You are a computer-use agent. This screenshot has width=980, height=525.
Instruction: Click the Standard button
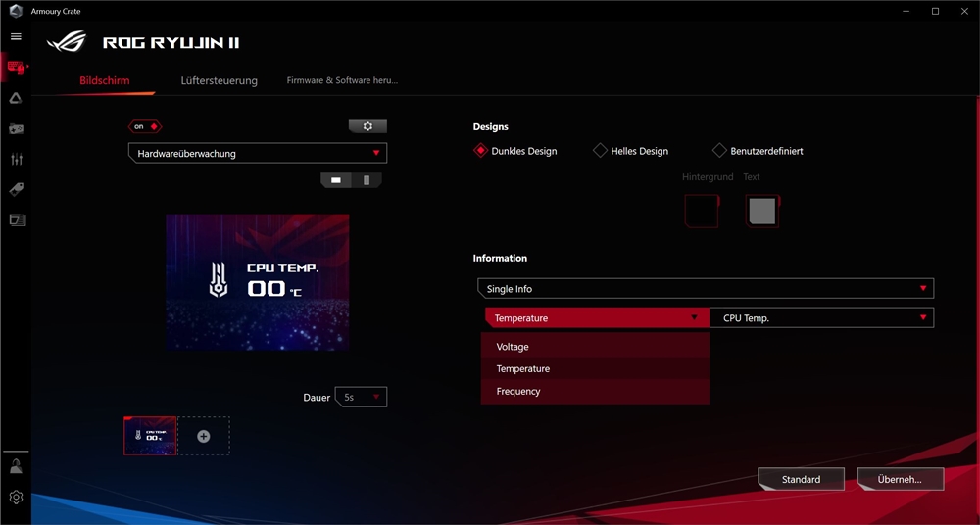click(x=802, y=479)
